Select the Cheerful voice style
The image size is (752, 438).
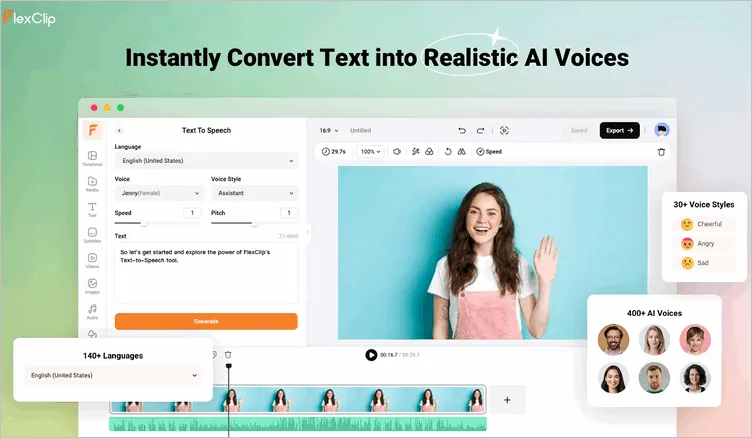point(703,224)
